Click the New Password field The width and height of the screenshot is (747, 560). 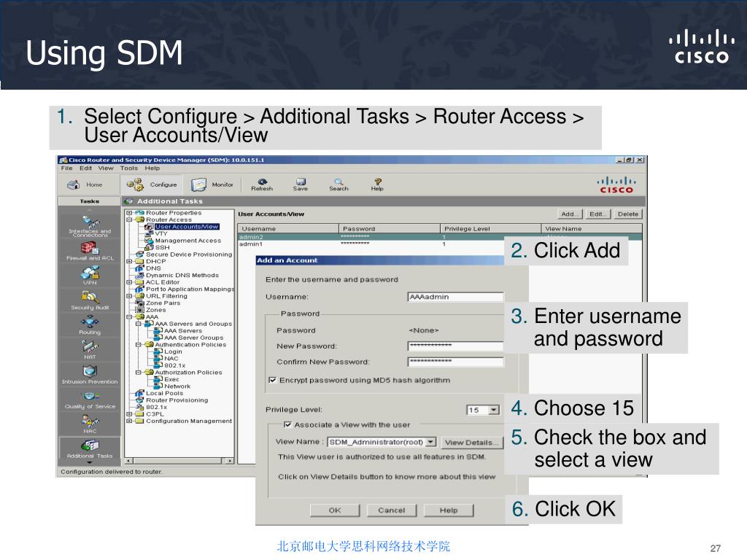click(x=455, y=346)
